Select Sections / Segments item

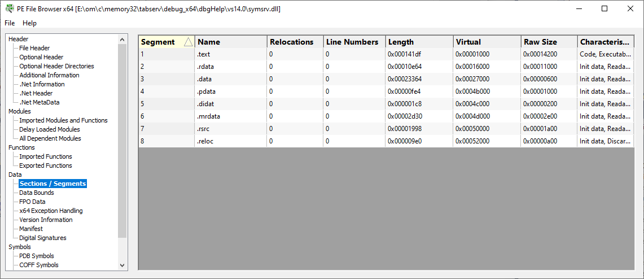(x=53, y=184)
